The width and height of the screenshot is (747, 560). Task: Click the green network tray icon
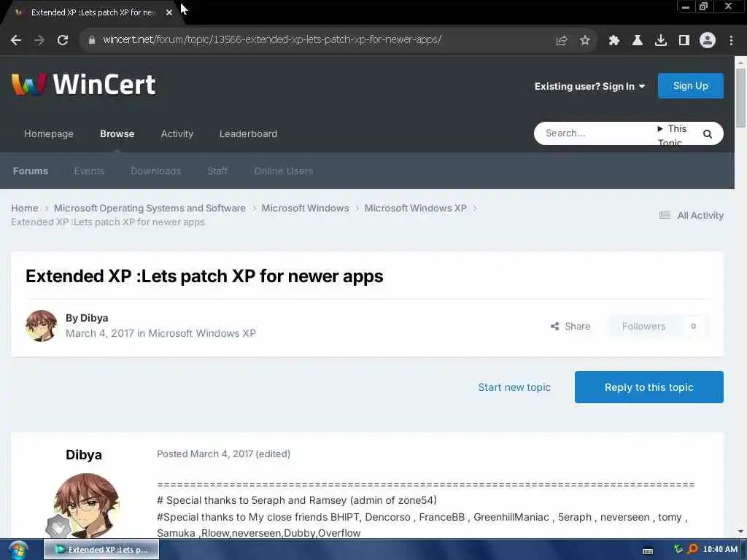click(678, 549)
